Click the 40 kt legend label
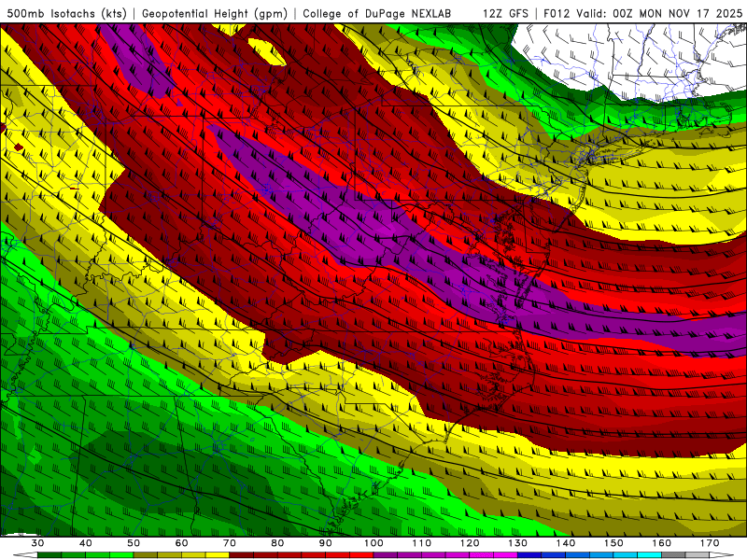747x560 pixels. coord(86,543)
